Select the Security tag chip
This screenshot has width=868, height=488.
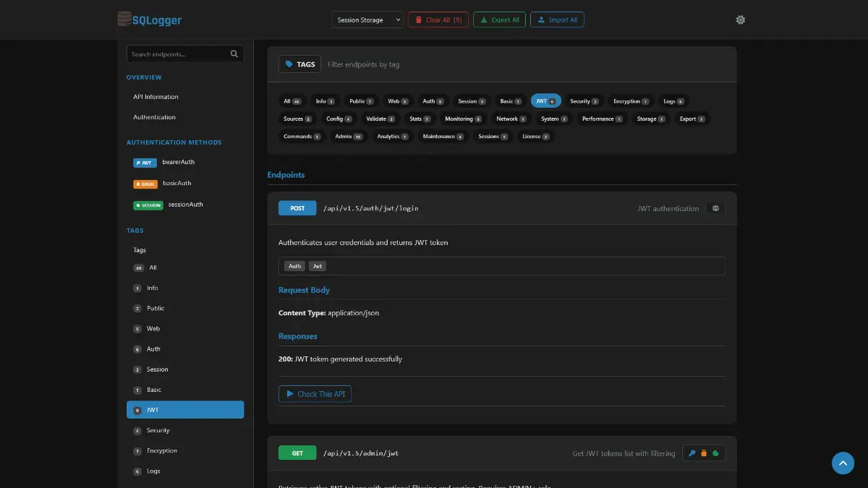[584, 101]
